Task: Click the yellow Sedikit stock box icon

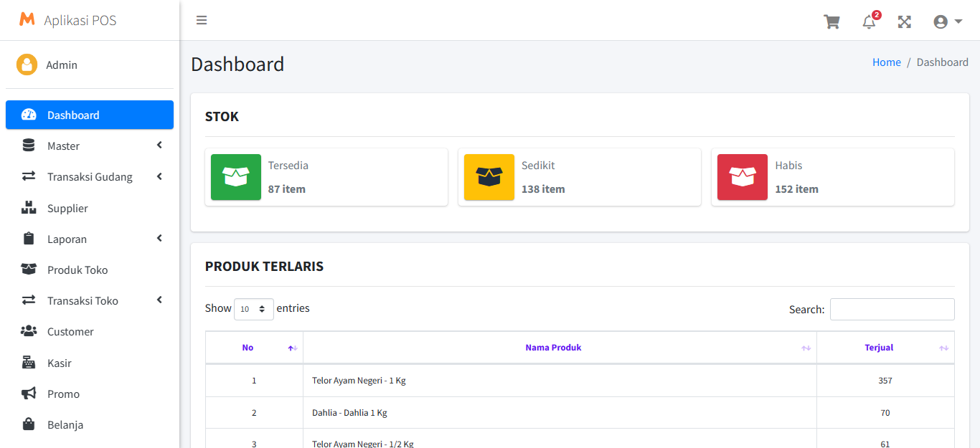Action: [489, 177]
